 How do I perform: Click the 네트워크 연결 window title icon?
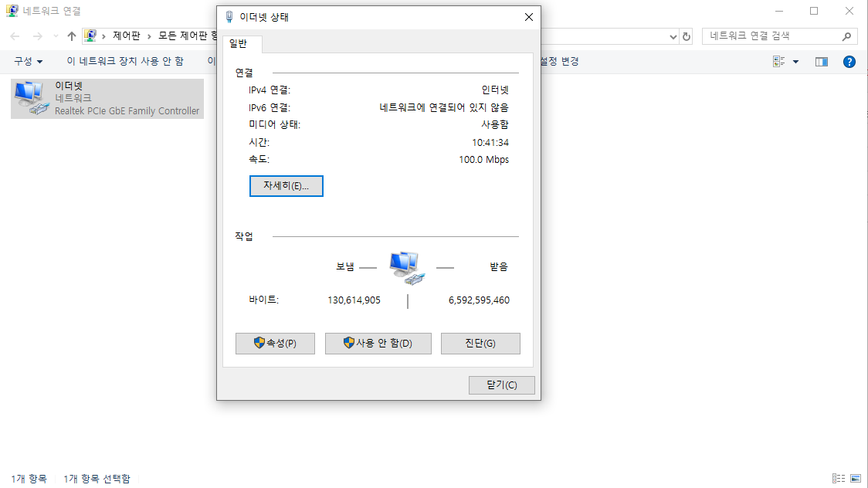pyautogui.click(x=12, y=11)
